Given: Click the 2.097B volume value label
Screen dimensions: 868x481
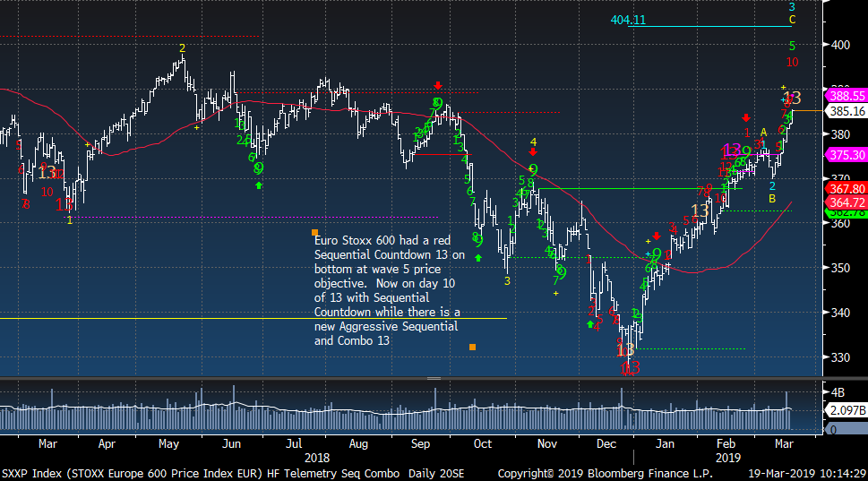Looking at the screenshot, I should [x=847, y=410].
